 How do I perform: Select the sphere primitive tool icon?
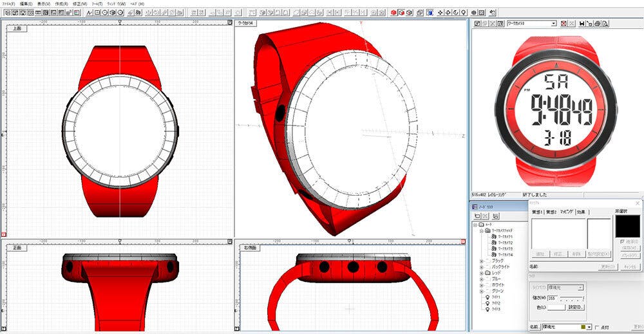click(113, 12)
